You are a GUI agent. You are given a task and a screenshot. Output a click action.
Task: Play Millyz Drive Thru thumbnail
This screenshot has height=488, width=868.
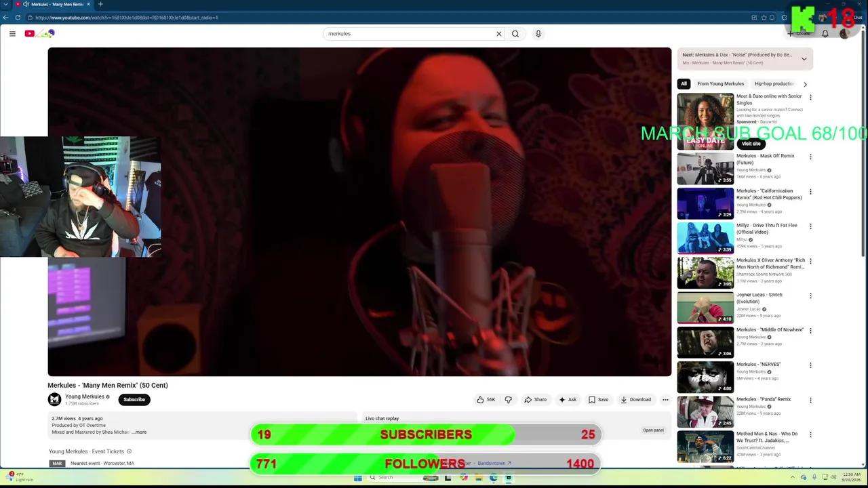[x=705, y=238]
